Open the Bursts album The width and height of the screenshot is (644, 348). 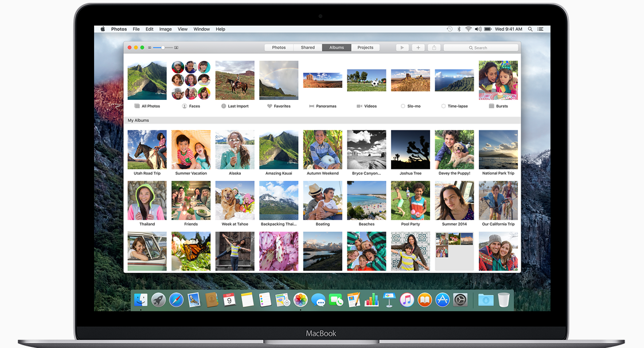click(x=498, y=80)
